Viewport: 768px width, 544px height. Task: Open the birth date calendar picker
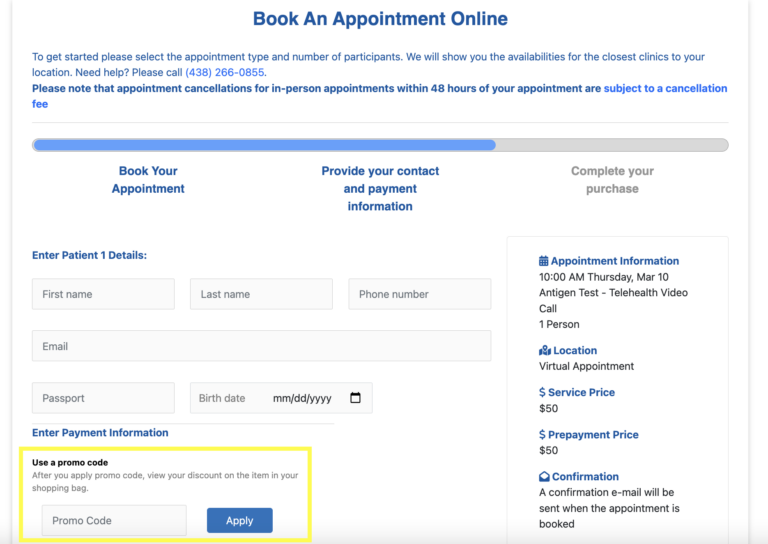356,398
